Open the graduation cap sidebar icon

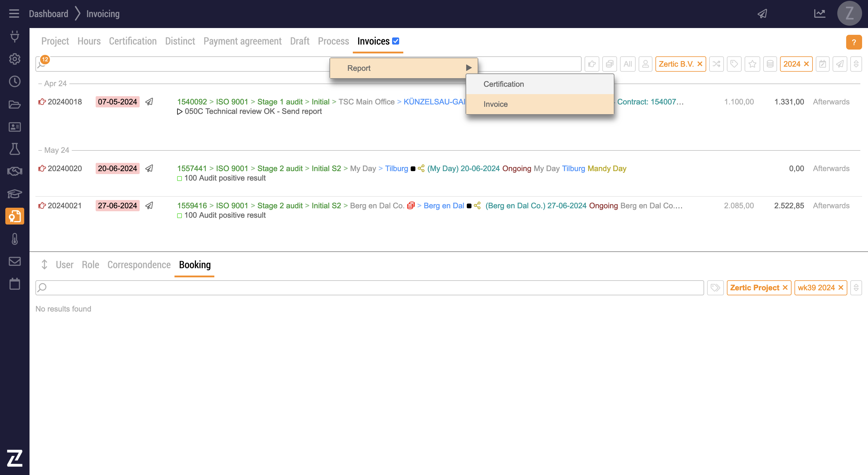[14, 194]
